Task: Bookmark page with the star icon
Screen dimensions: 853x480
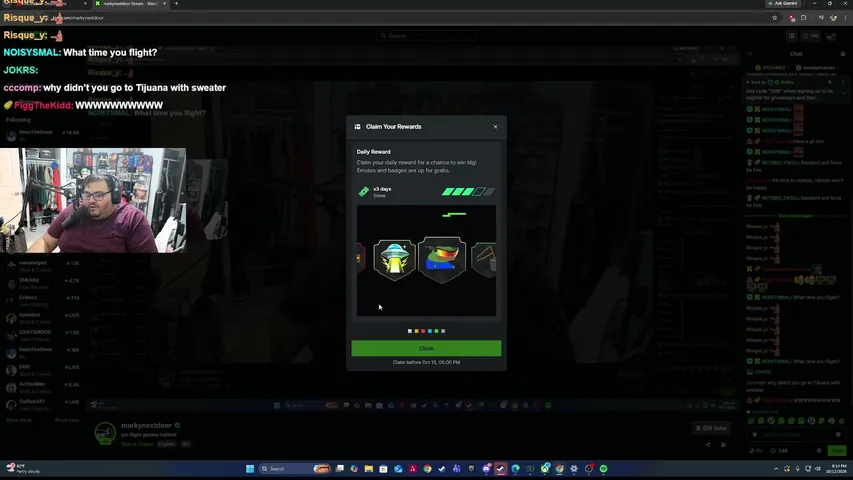Action: (775, 18)
